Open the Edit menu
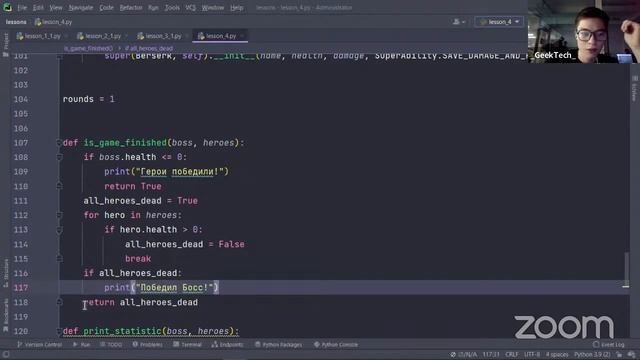The height and width of the screenshot is (360, 640). click(38, 7)
